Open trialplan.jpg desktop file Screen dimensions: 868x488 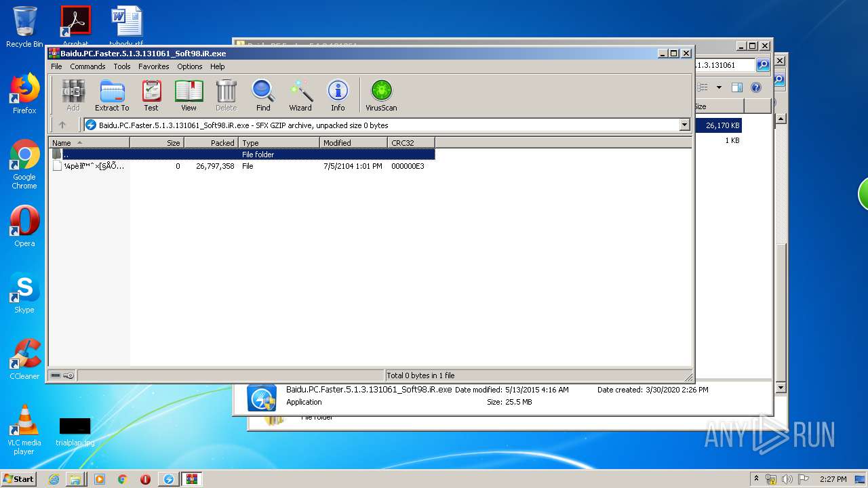click(75, 432)
